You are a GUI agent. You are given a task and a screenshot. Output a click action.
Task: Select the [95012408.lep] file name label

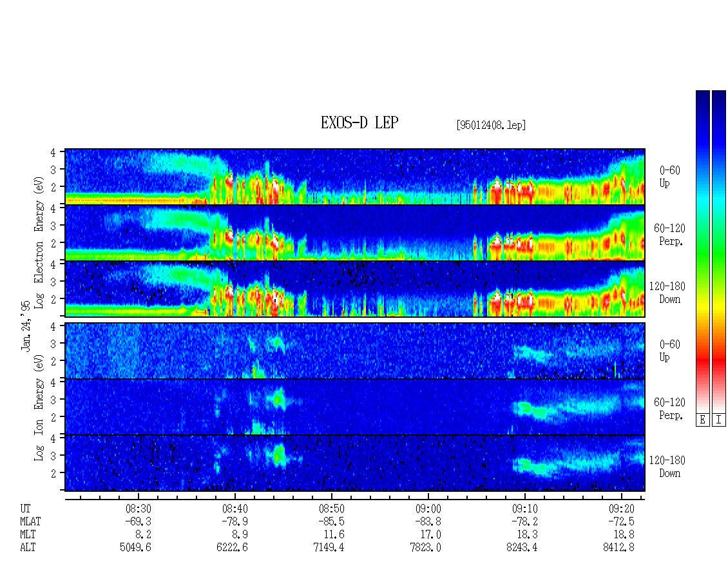tap(491, 125)
